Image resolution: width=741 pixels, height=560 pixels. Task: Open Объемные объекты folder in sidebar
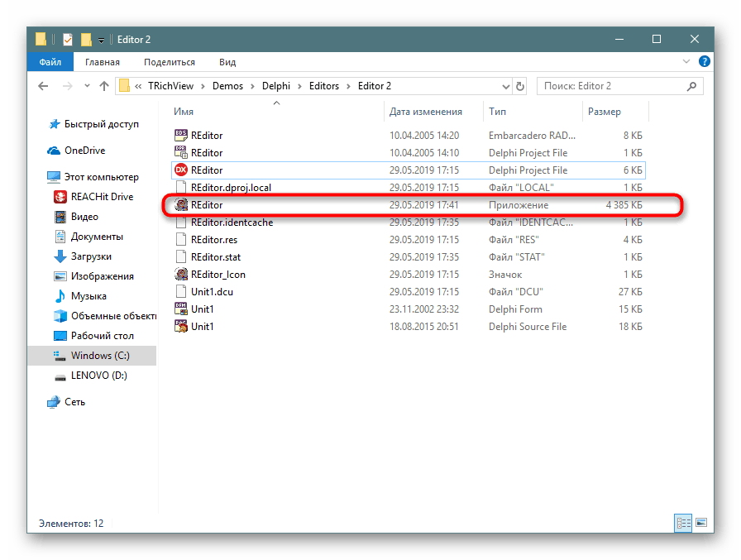pyautogui.click(x=105, y=316)
